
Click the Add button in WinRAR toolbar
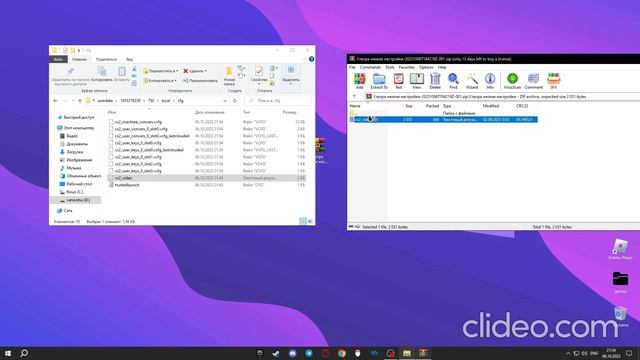pos(360,81)
